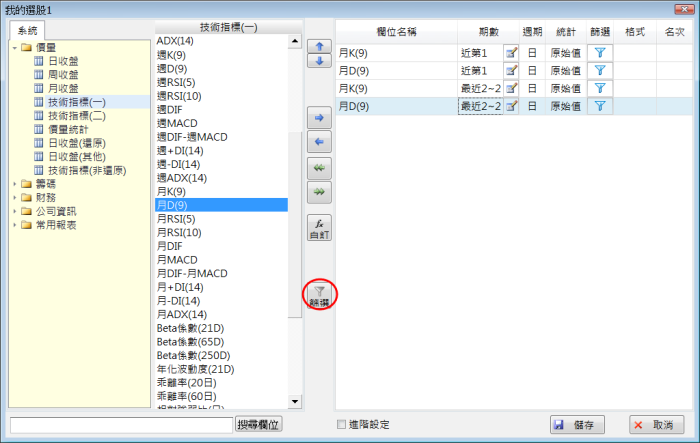Edit period for the 月K(9) 近第1 row
This screenshot has width=700, height=443.
point(511,53)
